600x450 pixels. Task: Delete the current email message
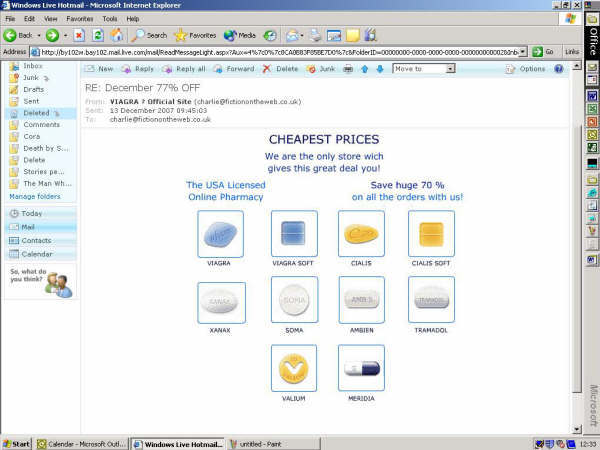coord(280,69)
